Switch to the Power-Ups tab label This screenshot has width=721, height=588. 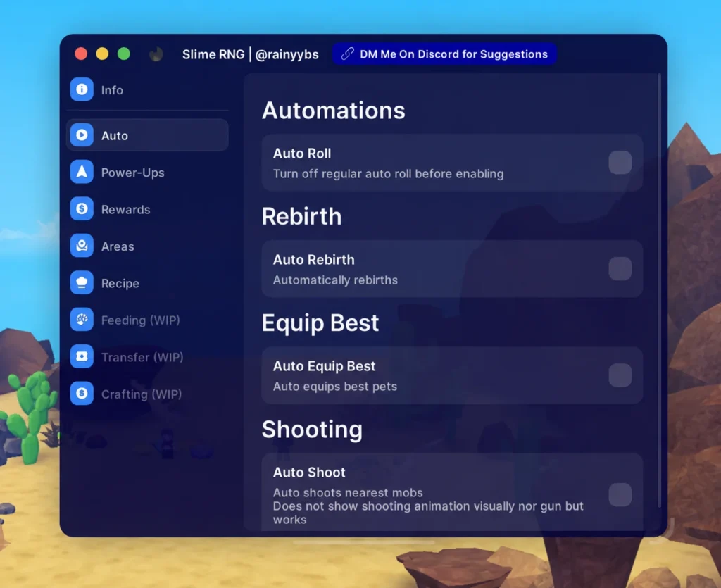(x=133, y=173)
